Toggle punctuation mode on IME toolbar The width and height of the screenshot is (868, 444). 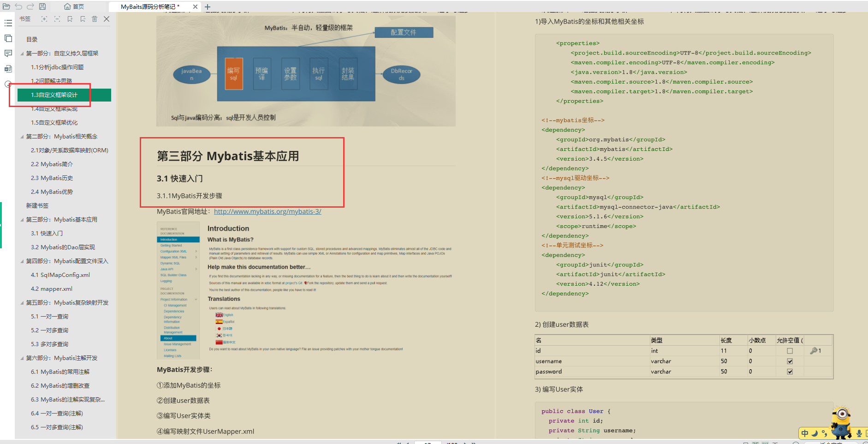824,433
